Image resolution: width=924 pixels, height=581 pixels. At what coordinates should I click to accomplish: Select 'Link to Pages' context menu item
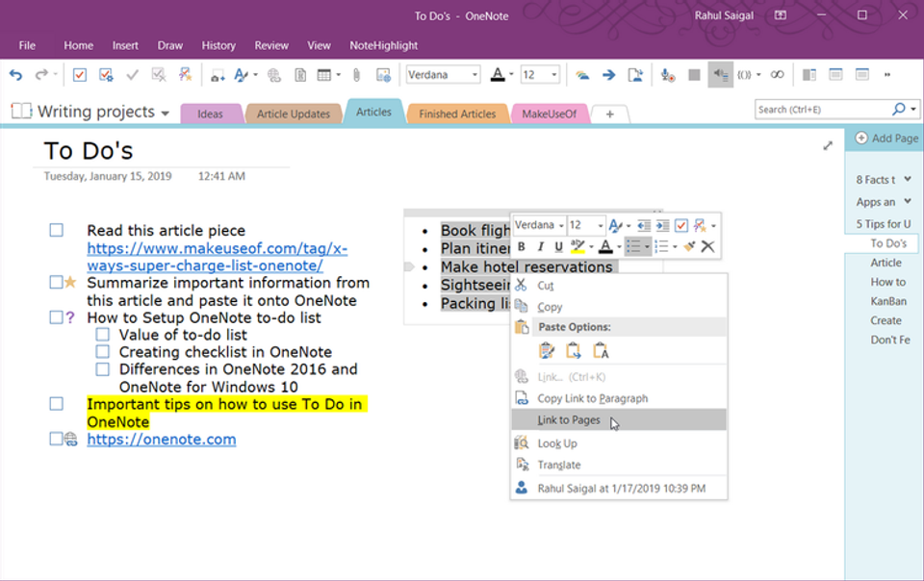coord(619,419)
